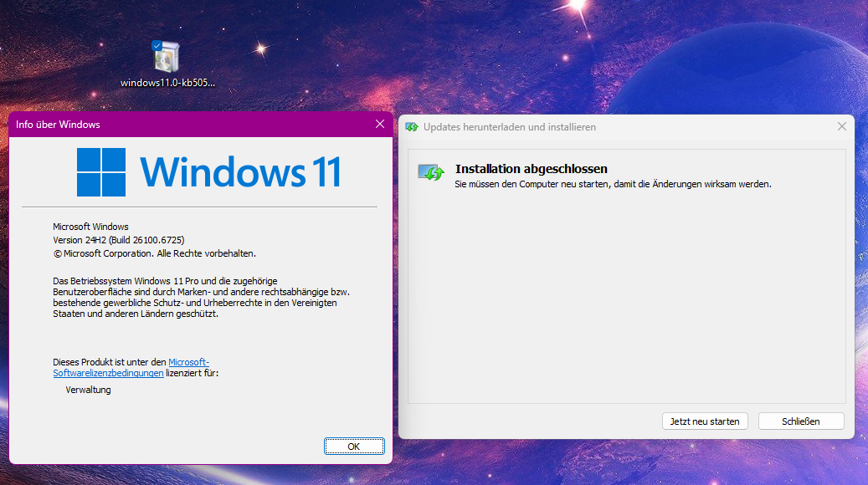Image resolution: width=868 pixels, height=485 pixels.
Task: Click the Version 24H2 build text
Action: pos(119,240)
